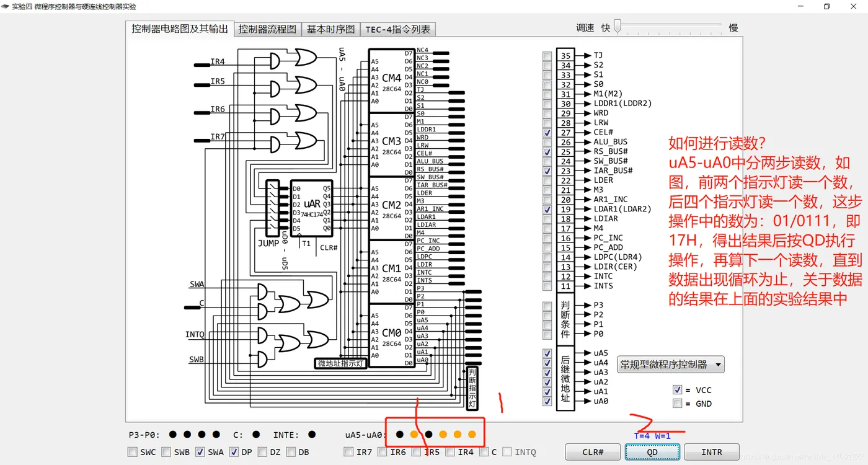Click the 调速 speed slider handle
The image size is (868, 465).
click(618, 26)
